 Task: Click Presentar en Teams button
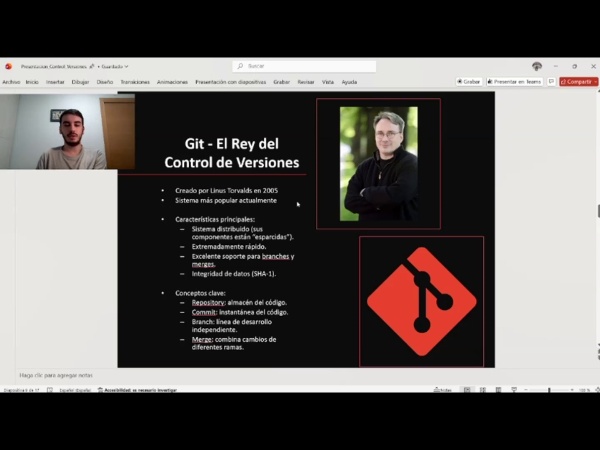coord(514,82)
